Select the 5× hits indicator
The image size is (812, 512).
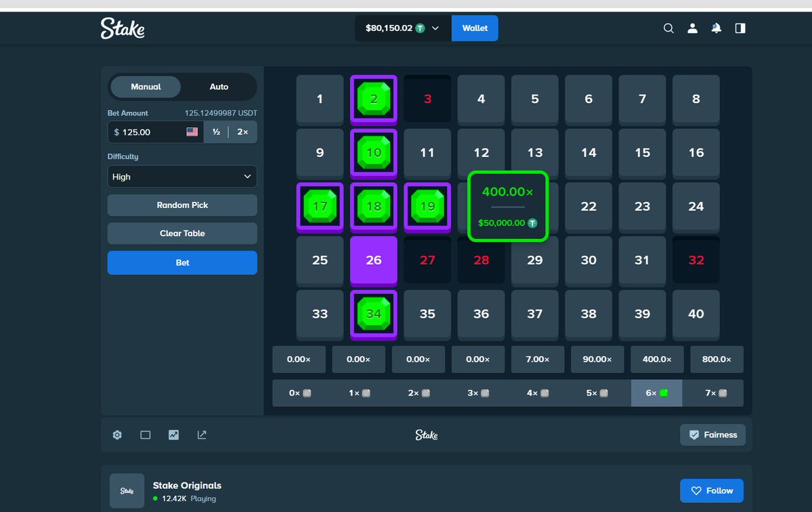(x=597, y=393)
